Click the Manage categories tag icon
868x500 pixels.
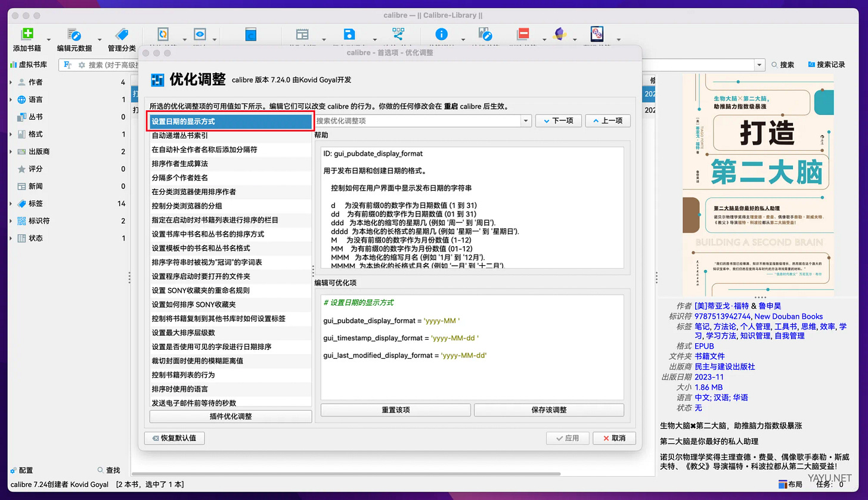tap(122, 35)
